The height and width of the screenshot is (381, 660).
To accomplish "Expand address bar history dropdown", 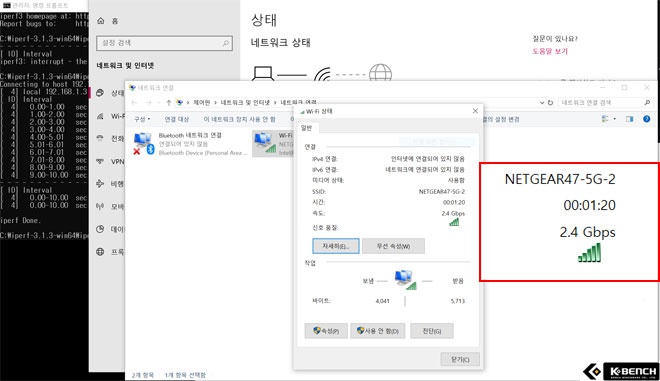I will [542, 102].
